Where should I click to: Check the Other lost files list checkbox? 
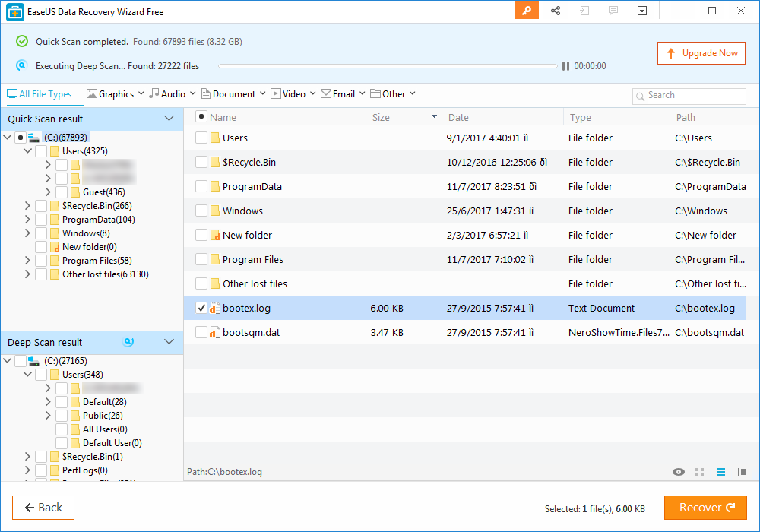(201, 283)
